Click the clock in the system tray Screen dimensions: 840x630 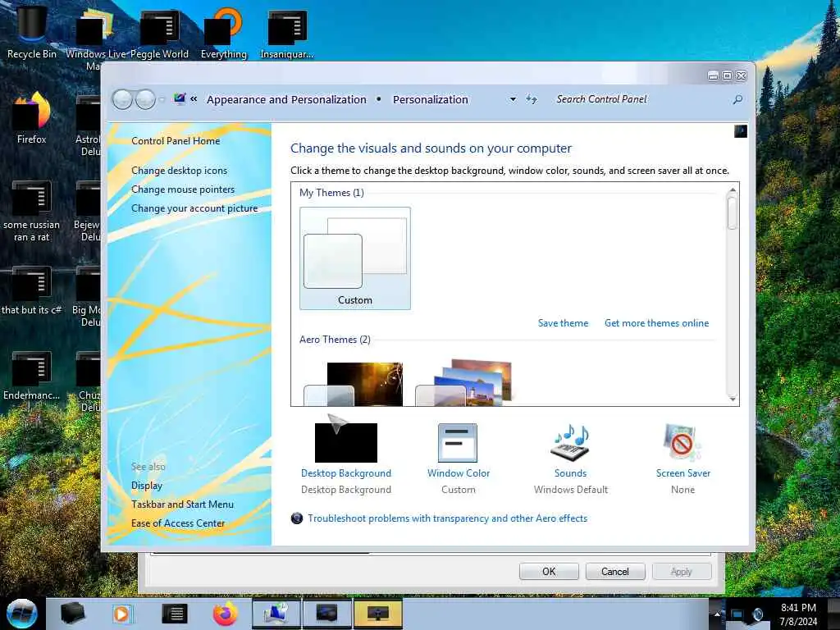pyautogui.click(x=798, y=614)
